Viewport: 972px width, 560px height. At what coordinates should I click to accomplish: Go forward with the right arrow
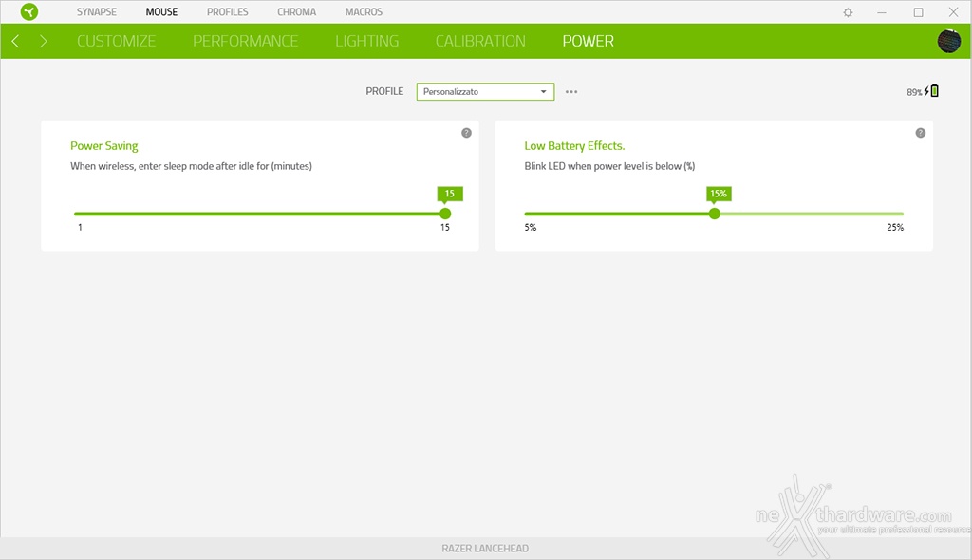(x=43, y=42)
